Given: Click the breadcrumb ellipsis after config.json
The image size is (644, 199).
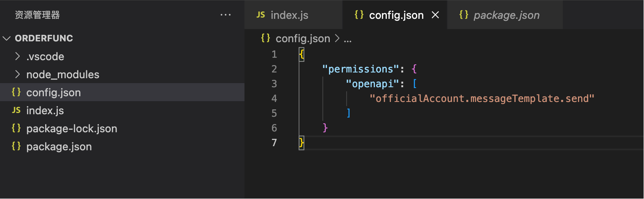Looking at the screenshot, I should pyautogui.click(x=347, y=39).
